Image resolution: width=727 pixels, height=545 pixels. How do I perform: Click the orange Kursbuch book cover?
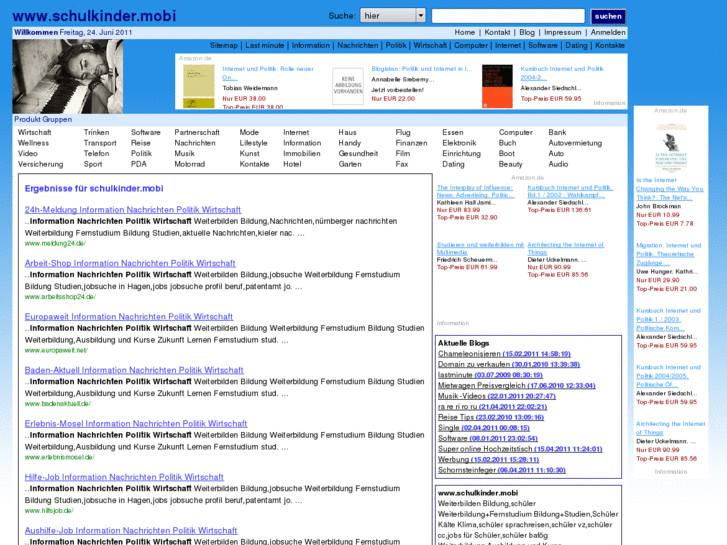(497, 86)
